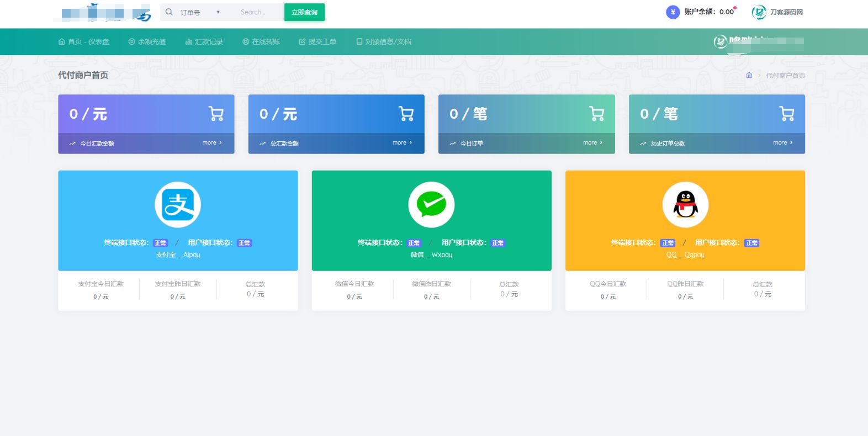Click trend icon beside 历史订单总数
Image resolution: width=868 pixels, height=436 pixels.
click(643, 143)
